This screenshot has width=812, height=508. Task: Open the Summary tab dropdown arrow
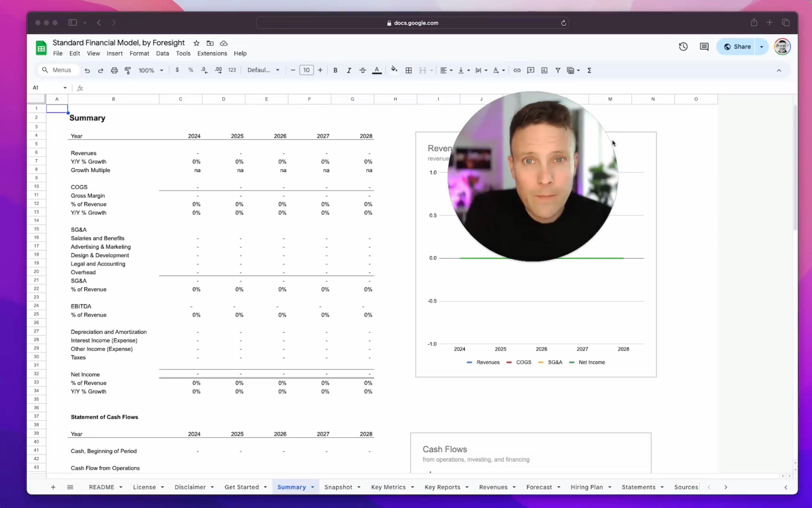(313, 487)
